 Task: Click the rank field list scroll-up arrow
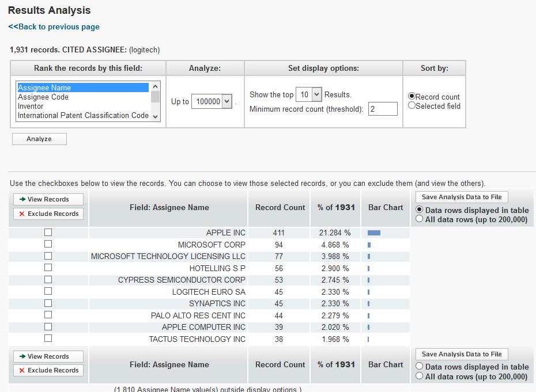155,86
